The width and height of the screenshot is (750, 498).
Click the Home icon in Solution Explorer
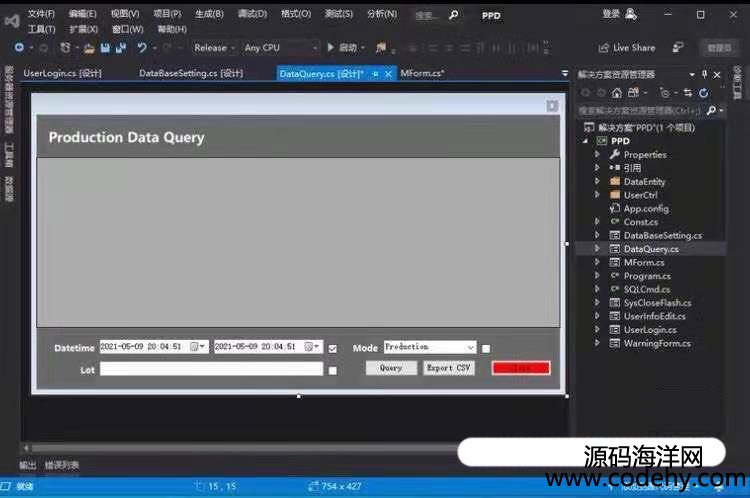pyautogui.click(x=617, y=92)
